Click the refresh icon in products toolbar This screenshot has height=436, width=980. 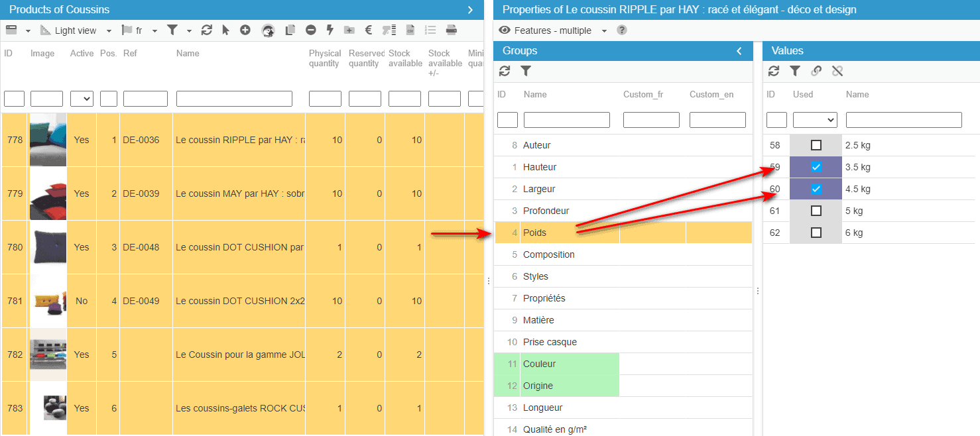(x=207, y=30)
